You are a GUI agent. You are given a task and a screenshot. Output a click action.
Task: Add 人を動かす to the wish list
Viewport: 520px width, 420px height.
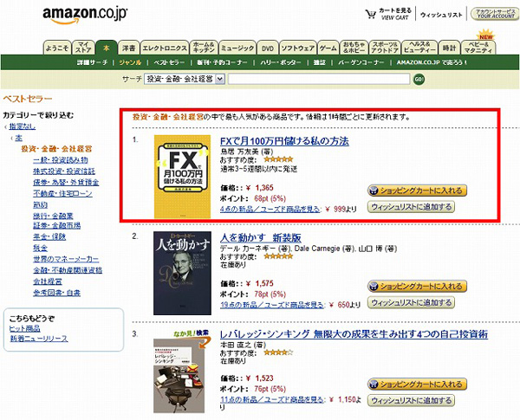click(411, 302)
